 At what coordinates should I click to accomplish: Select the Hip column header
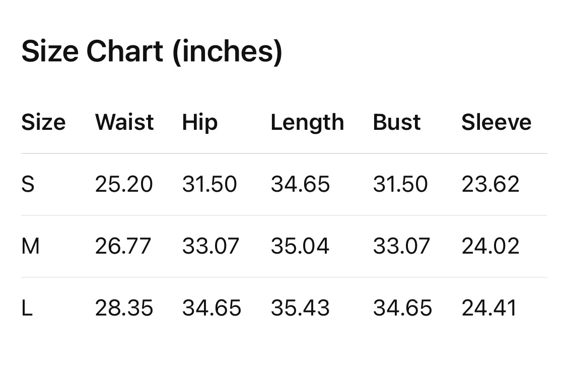pos(199,122)
